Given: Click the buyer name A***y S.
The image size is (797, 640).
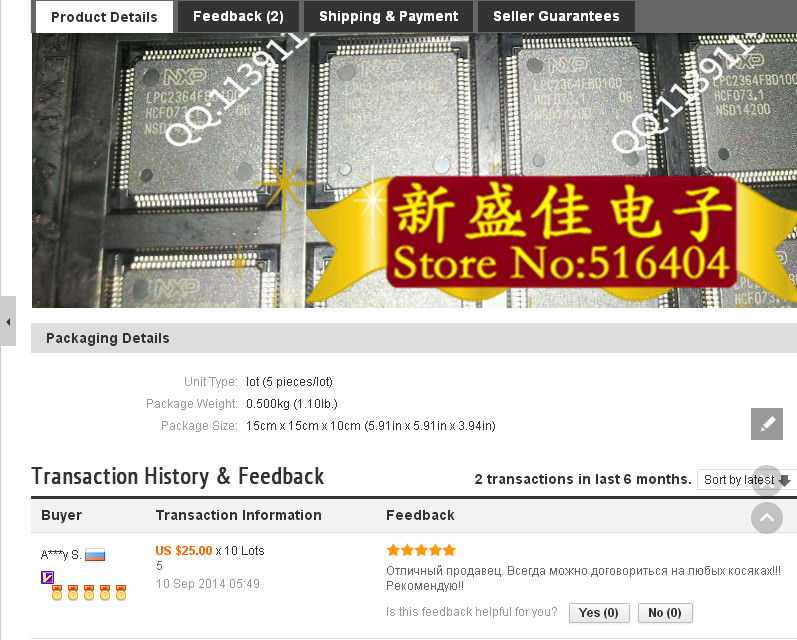Looking at the screenshot, I should click(x=61, y=555).
